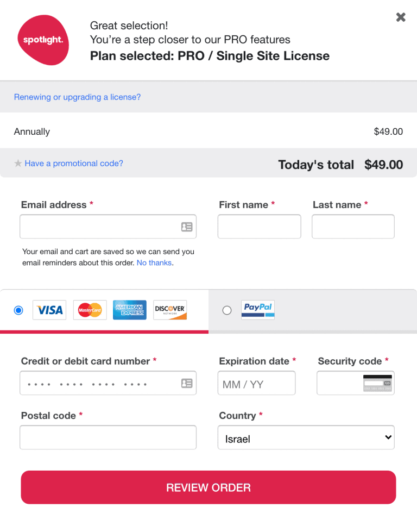Click the MasterCard icon
The width and height of the screenshot is (417, 532).
pyautogui.click(x=90, y=310)
